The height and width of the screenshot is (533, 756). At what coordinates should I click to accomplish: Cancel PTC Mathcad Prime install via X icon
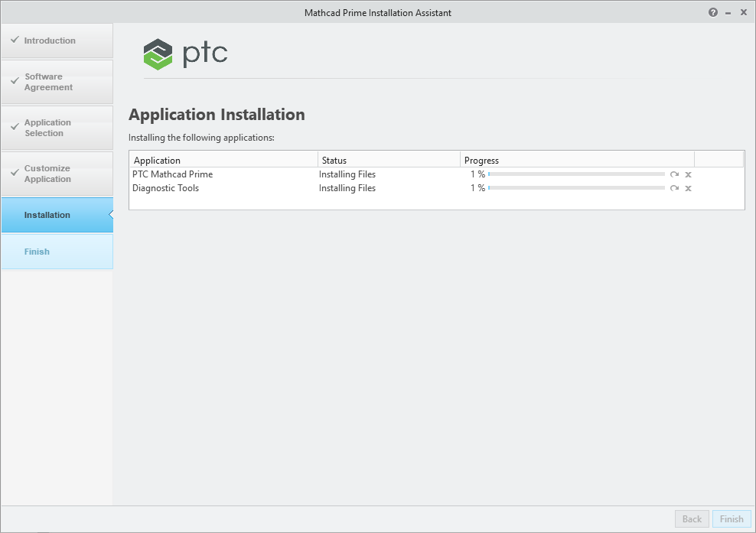tap(688, 174)
